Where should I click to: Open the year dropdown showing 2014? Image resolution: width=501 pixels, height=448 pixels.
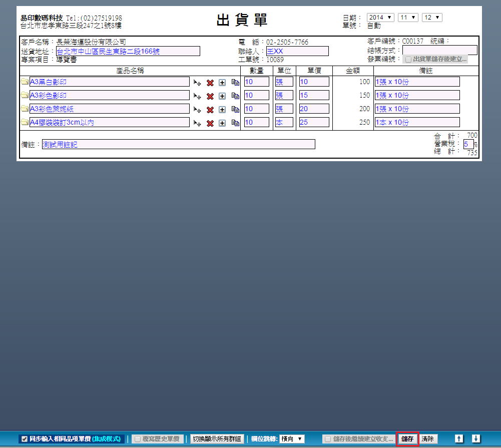tap(380, 18)
